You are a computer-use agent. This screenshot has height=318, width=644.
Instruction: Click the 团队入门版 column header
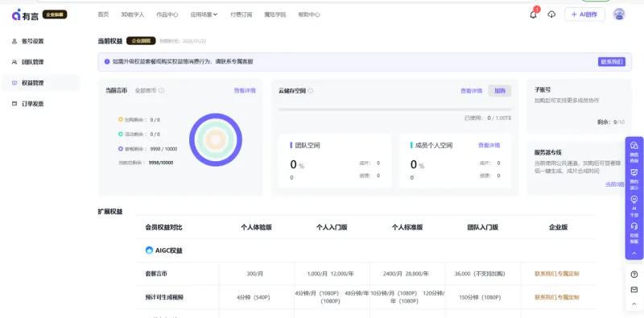coord(482,227)
